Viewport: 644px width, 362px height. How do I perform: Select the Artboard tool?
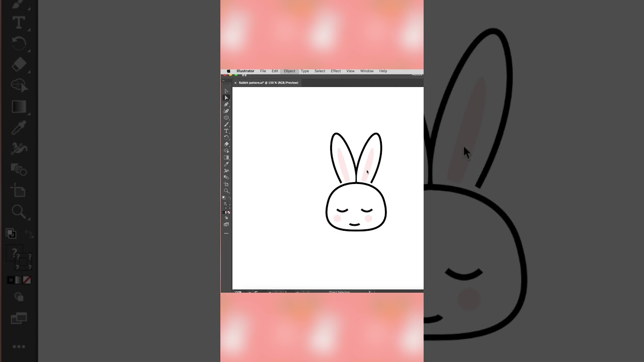(x=226, y=184)
